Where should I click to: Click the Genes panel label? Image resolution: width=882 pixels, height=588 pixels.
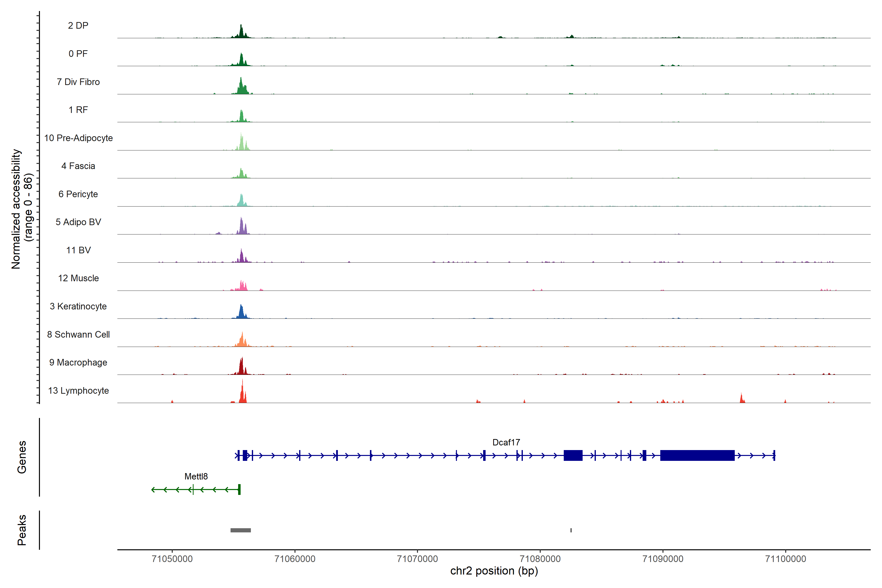pyautogui.click(x=22, y=457)
